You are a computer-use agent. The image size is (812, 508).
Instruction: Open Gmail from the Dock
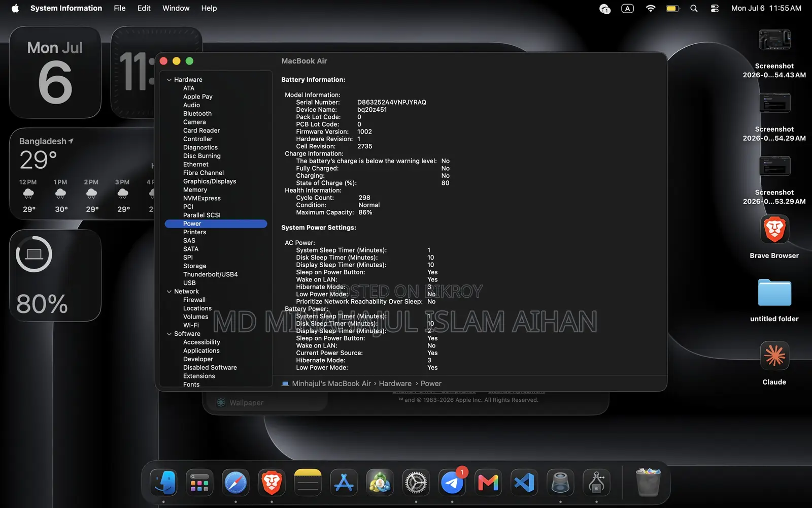(x=488, y=483)
